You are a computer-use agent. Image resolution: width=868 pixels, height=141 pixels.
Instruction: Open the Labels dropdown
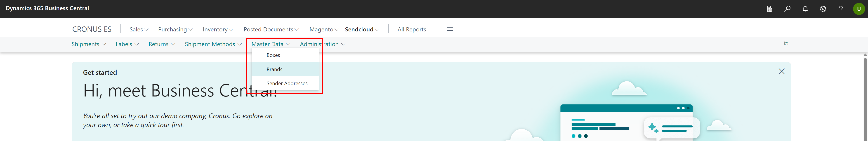click(x=127, y=44)
